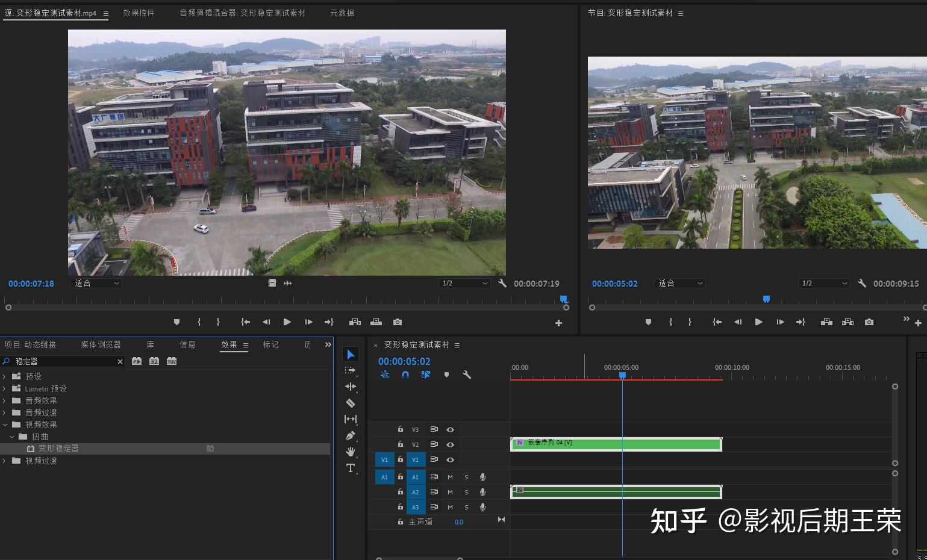Click Lift button in program monitor

click(827, 322)
